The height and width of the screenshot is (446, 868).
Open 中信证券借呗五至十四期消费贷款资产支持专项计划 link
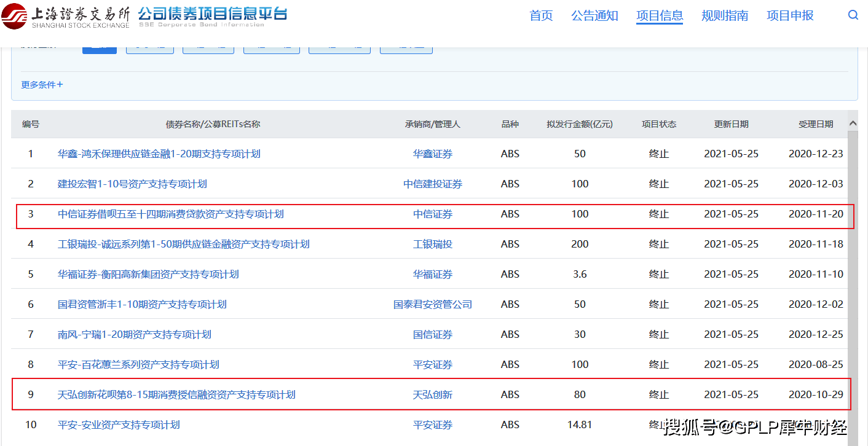coord(171,214)
